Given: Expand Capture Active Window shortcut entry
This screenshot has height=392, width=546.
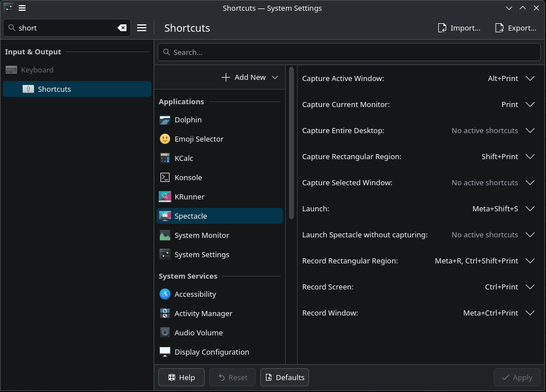Looking at the screenshot, I should tap(530, 79).
